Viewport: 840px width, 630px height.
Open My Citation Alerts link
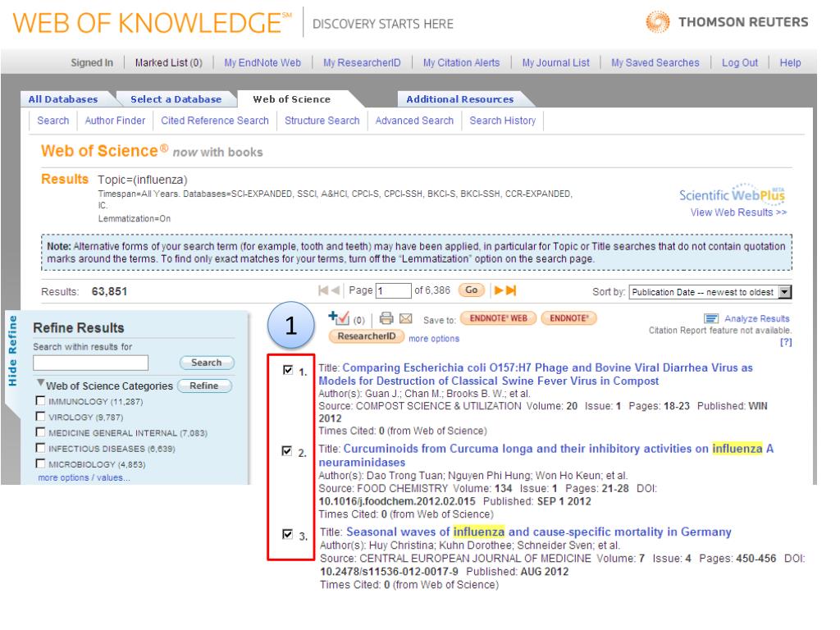(x=461, y=62)
